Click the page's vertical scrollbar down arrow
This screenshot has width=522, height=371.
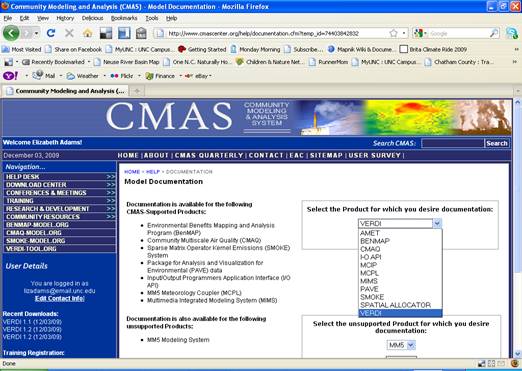[518, 354]
